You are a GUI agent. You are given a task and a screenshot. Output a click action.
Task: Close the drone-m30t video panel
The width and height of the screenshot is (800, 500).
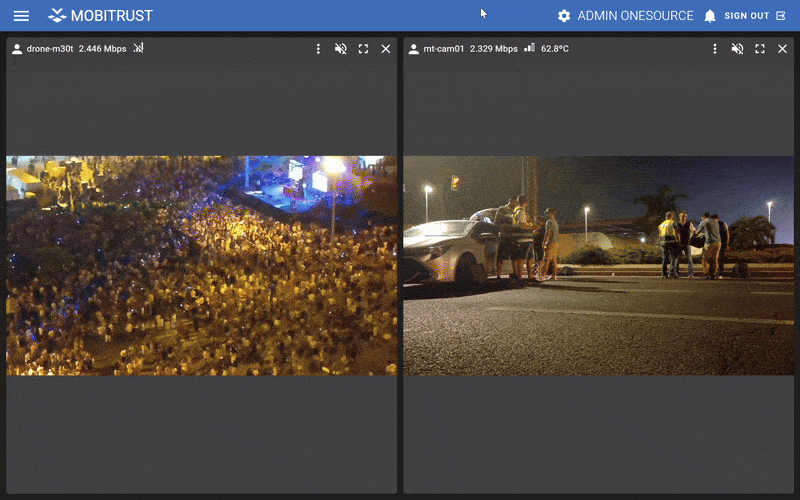pyautogui.click(x=386, y=49)
